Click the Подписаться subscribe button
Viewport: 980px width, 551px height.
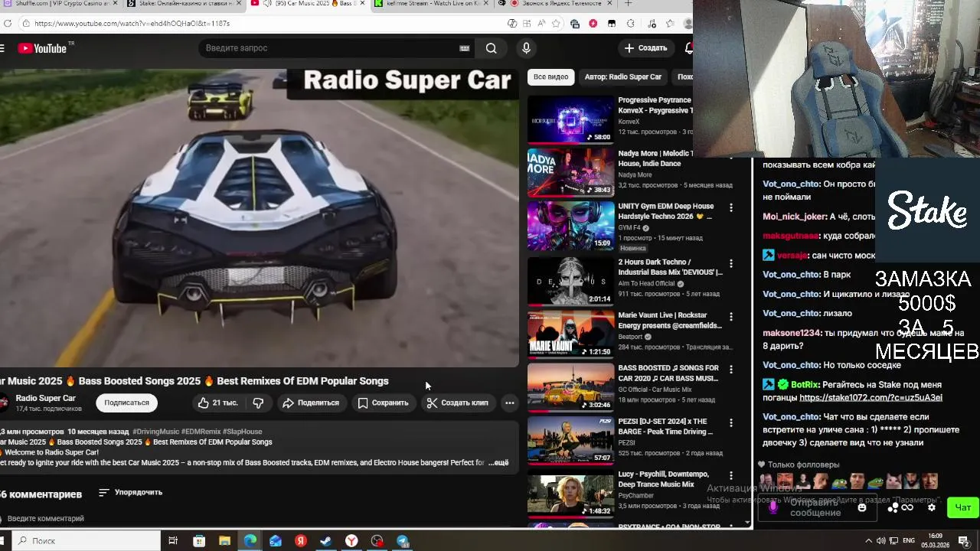127,403
